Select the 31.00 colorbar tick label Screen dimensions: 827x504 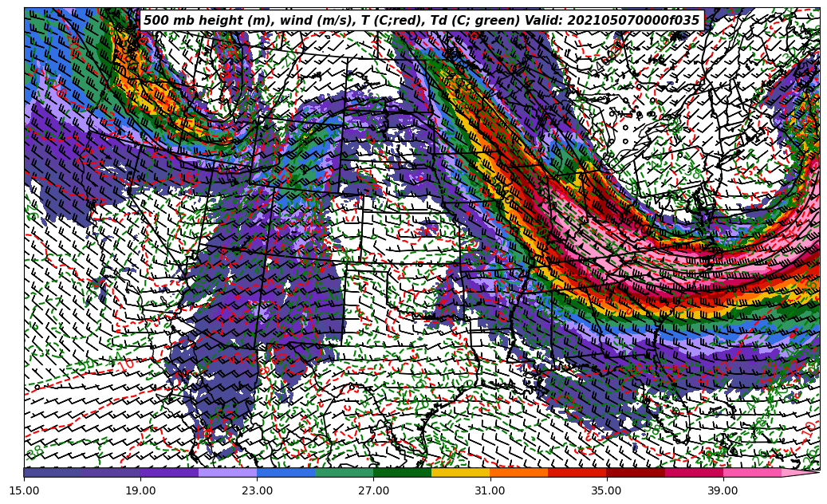click(x=490, y=490)
